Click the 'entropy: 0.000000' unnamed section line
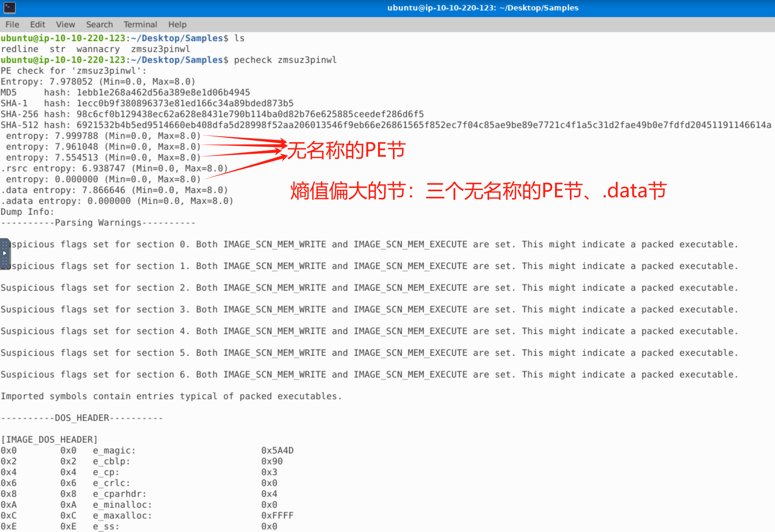Image resolution: width=775 pixels, height=532 pixels. (x=103, y=179)
